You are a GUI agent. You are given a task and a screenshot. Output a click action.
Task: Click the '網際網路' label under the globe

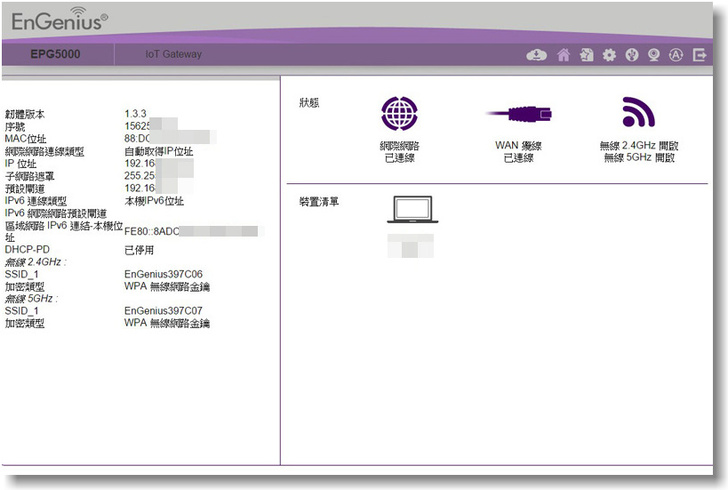point(399,146)
